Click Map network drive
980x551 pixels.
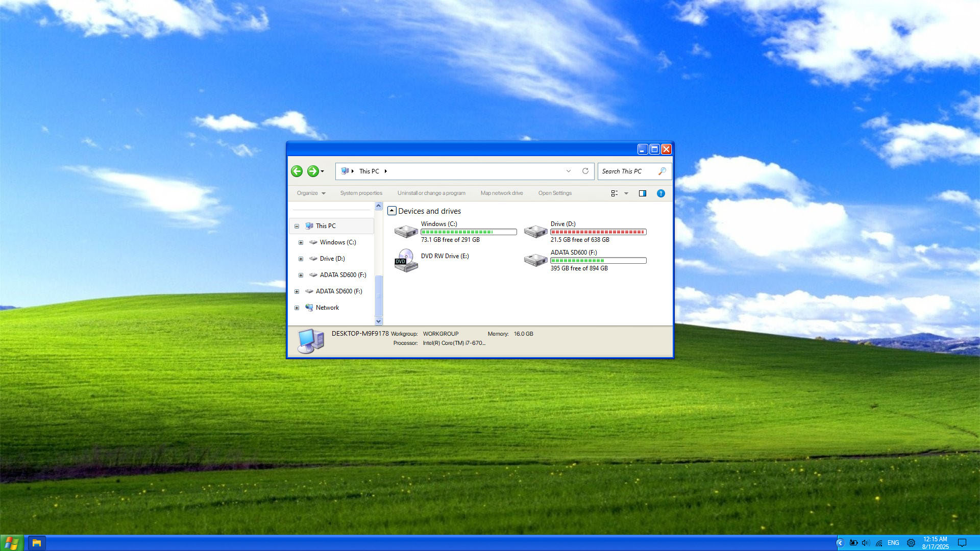(x=501, y=193)
